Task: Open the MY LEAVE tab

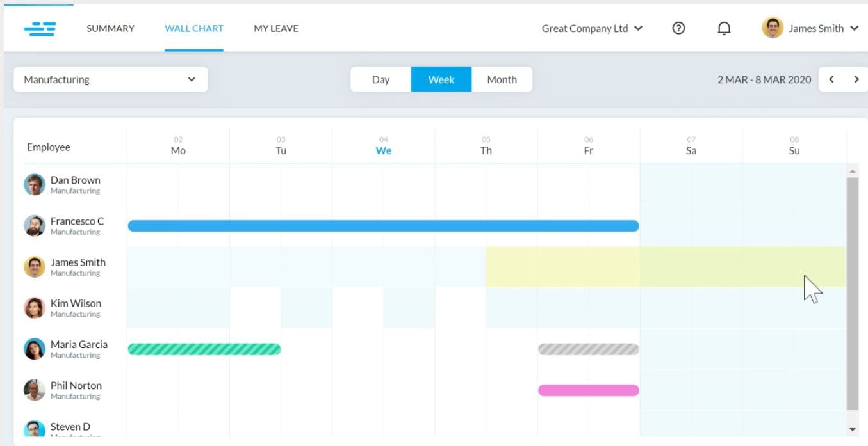Action: [x=275, y=28]
